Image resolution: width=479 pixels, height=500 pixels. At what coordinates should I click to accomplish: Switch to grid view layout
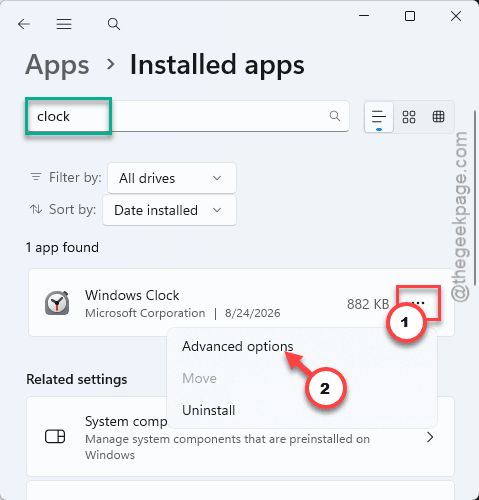coord(409,117)
